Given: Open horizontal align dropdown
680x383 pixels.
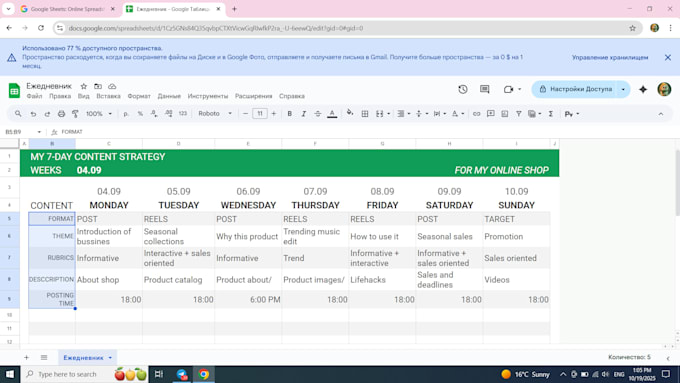Looking at the screenshot, I should [403, 114].
